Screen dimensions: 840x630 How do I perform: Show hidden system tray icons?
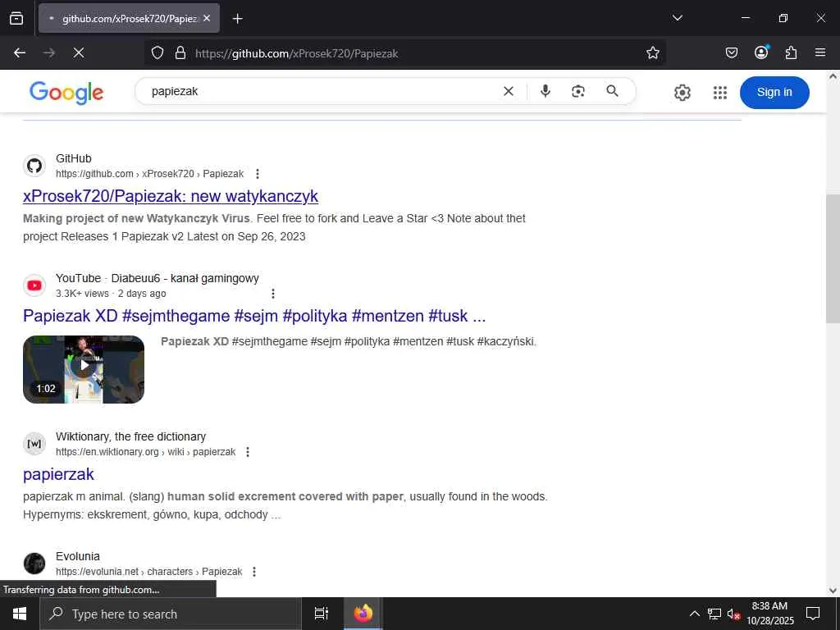click(x=694, y=614)
